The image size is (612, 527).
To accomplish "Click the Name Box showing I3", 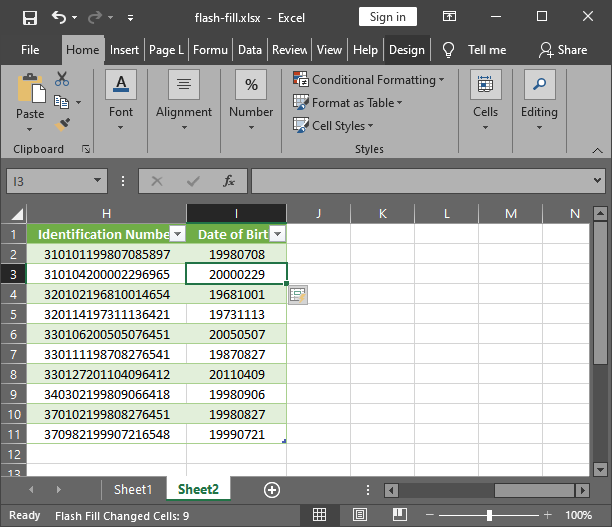I will pyautogui.click(x=48, y=181).
